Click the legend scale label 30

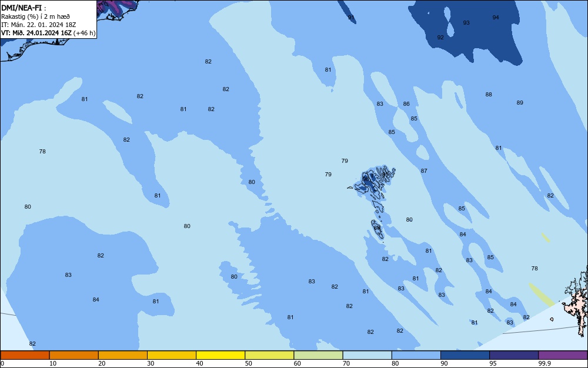point(151,363)
